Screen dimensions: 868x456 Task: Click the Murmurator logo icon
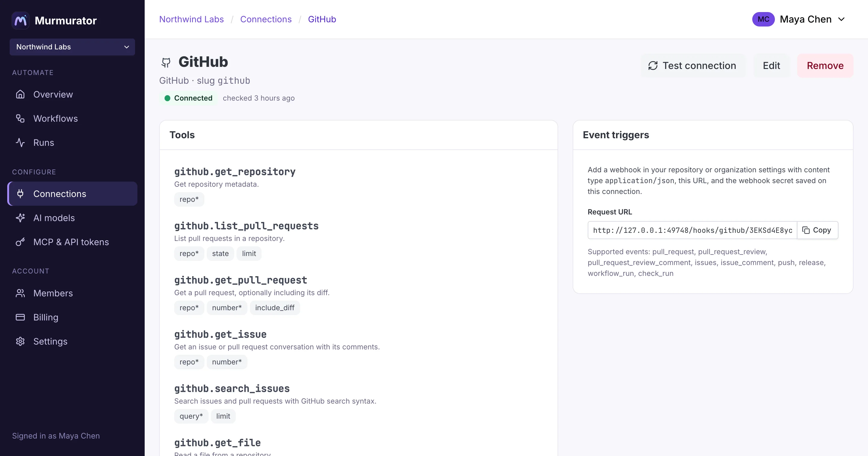click(x=20, y=20)
